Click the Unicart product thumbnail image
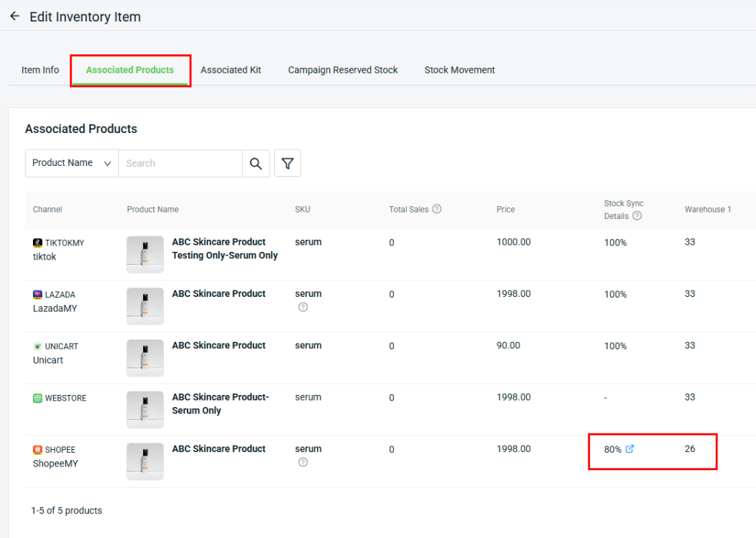 pos(145,358)
